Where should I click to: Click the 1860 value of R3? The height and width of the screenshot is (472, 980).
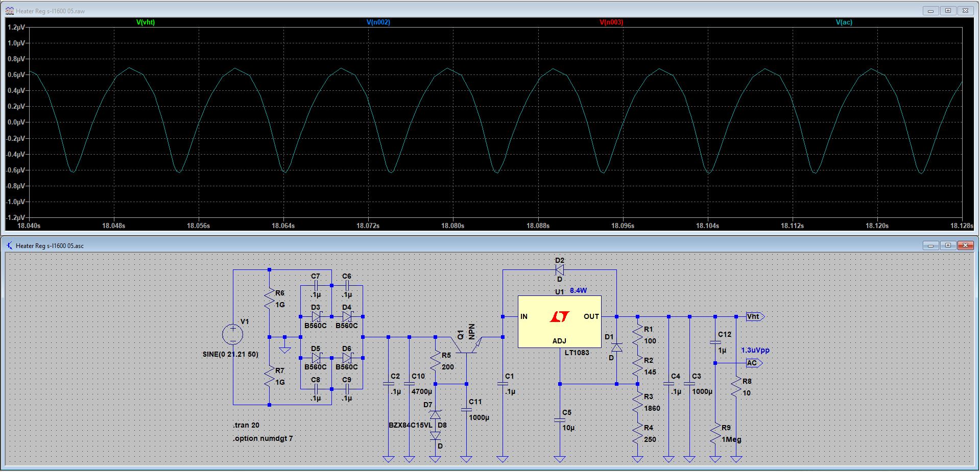(x=652, y=408)
